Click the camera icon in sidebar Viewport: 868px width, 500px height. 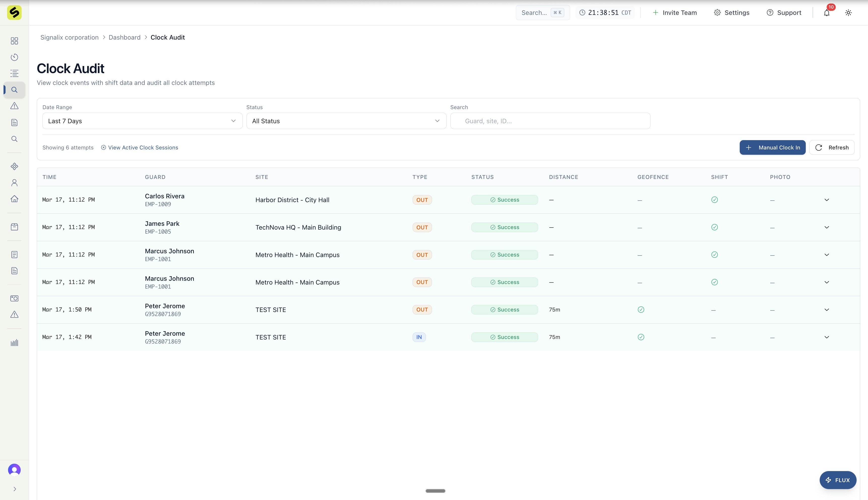14,298
